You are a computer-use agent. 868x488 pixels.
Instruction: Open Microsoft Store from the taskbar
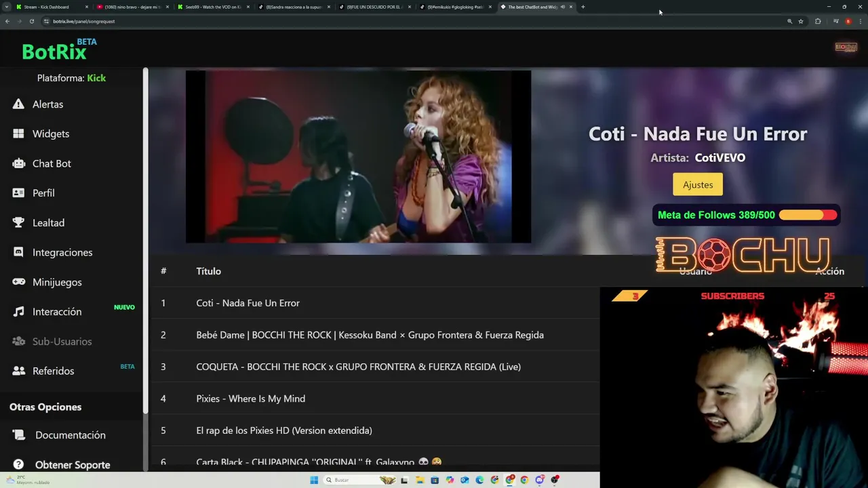coord(435,480)
